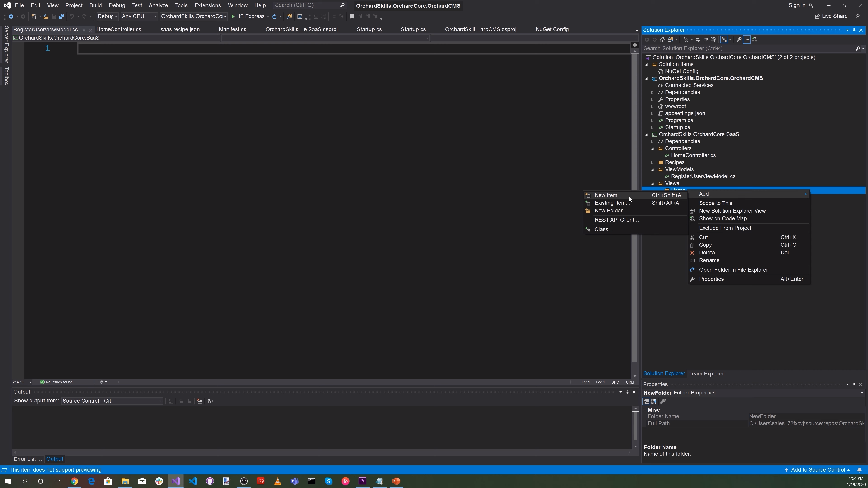Click No issues found indicator
The height and width of the screenshot is (488, 868).
(x=56, y=382)
